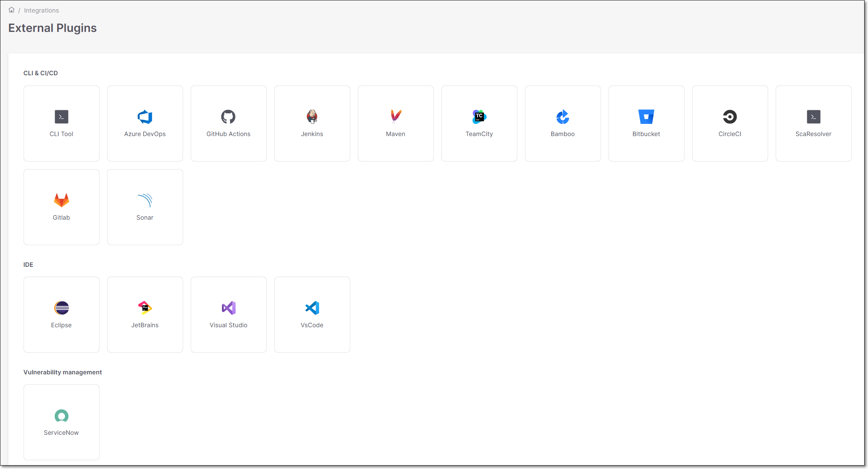Select the JetBrains logo icon
The height and width of the screenshot is (469, 868).
click(145, 308)
